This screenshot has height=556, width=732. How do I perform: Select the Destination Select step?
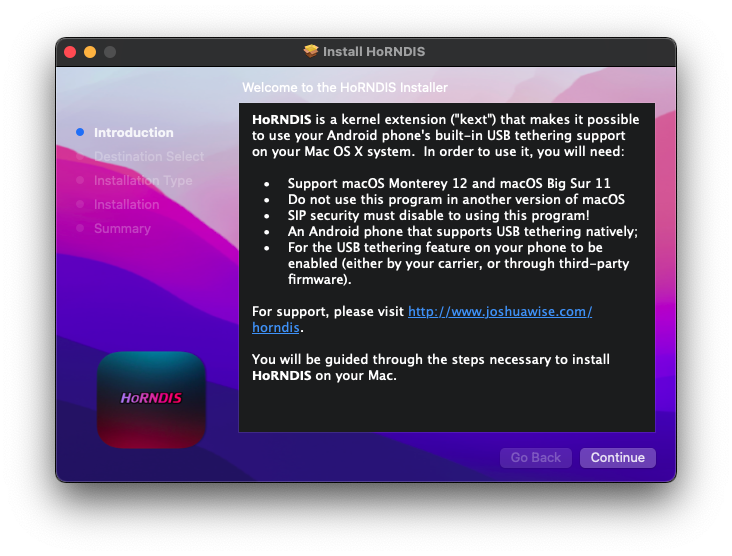149,156
